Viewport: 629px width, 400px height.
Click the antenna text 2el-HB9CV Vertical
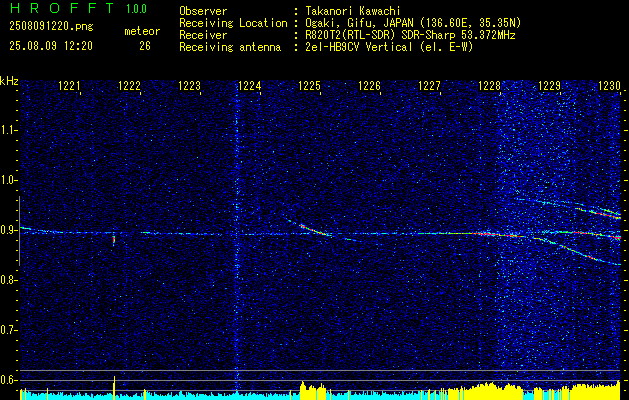[359, 47]
